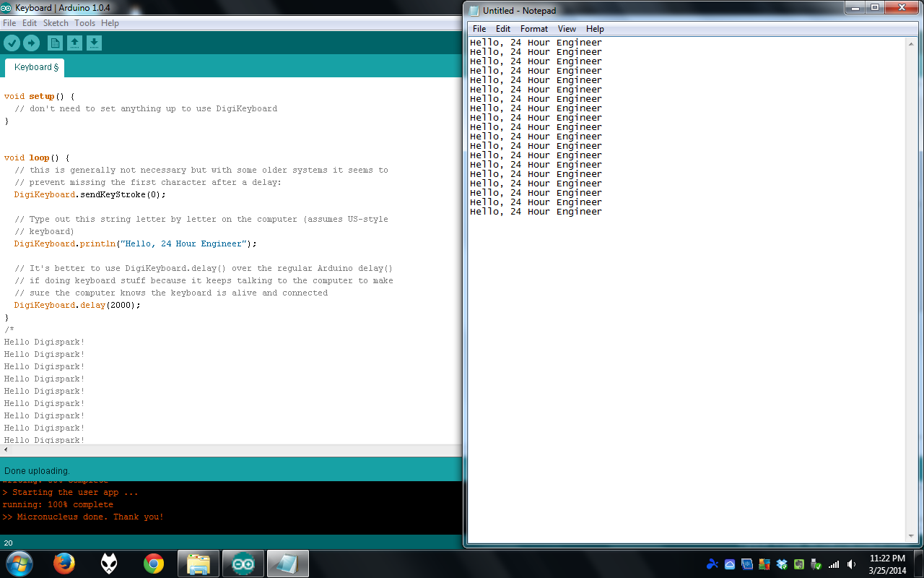Click line number 20 in Arduino status bar

click(x=8, y=543)
